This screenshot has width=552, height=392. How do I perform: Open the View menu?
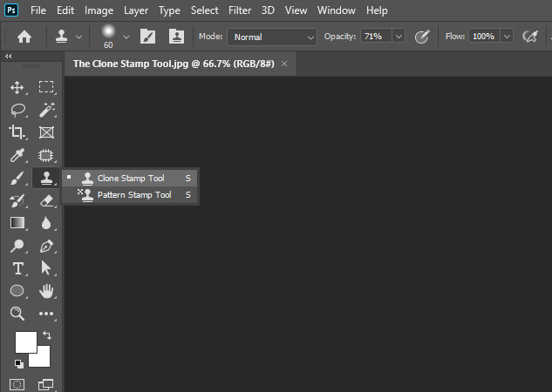coord(296,10)
